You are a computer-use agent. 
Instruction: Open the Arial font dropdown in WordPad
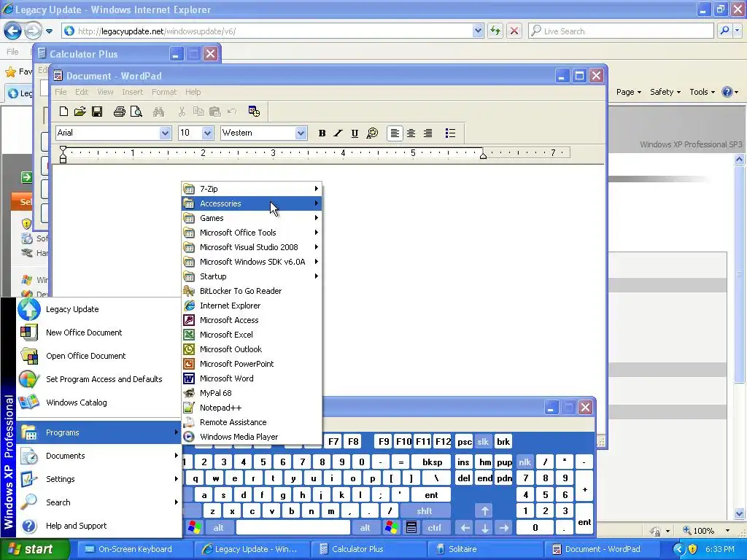click(x=165, y=133)
